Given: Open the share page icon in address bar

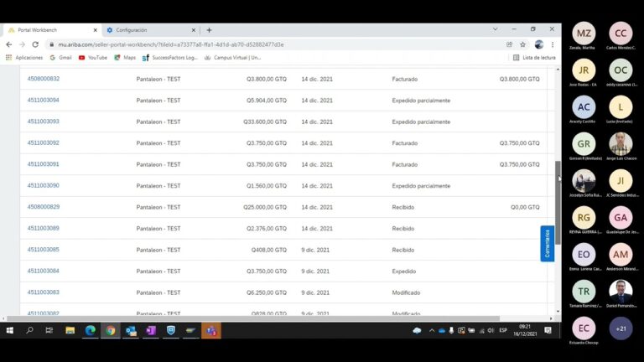Looking at the screenshot, I should (509, 44).
